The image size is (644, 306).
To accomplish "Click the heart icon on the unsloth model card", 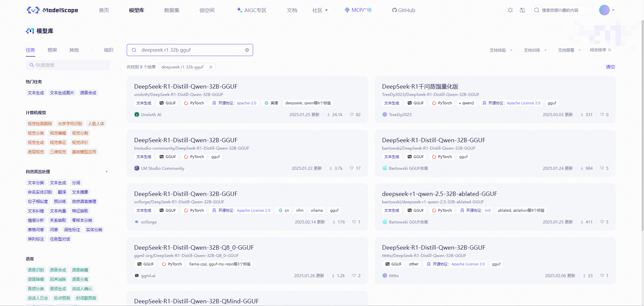I will pyautogui.click(x=352, y=114).
